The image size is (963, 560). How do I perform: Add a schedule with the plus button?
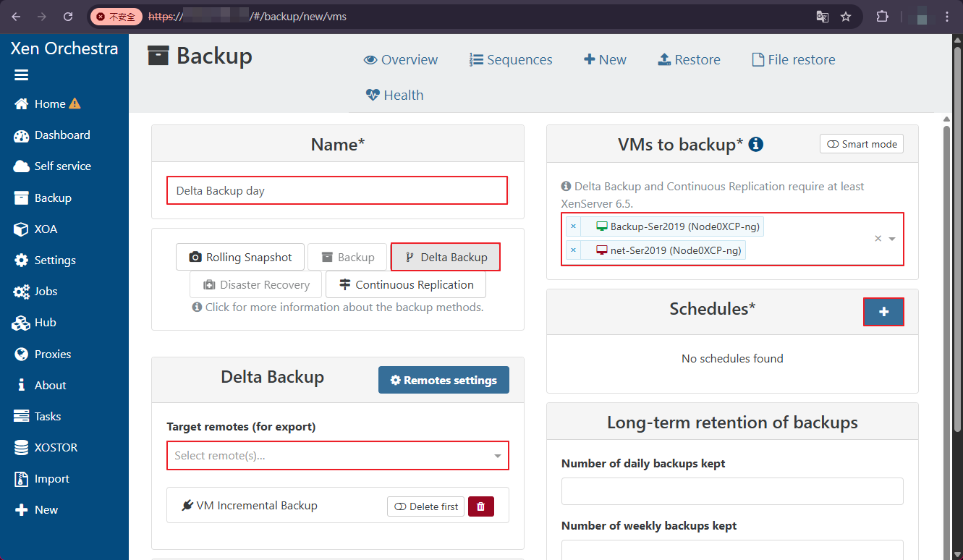[x=883, y=312]
